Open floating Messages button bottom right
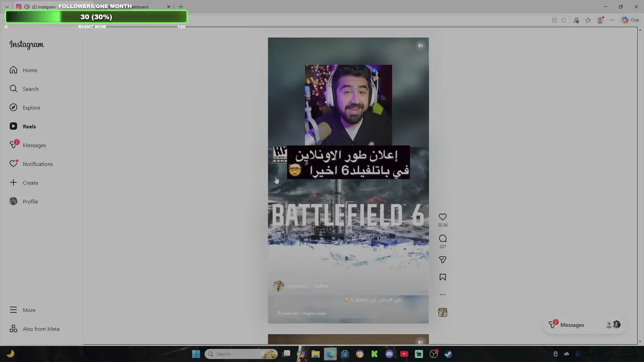This screenshot has height=362, width=644. point(585,325)
